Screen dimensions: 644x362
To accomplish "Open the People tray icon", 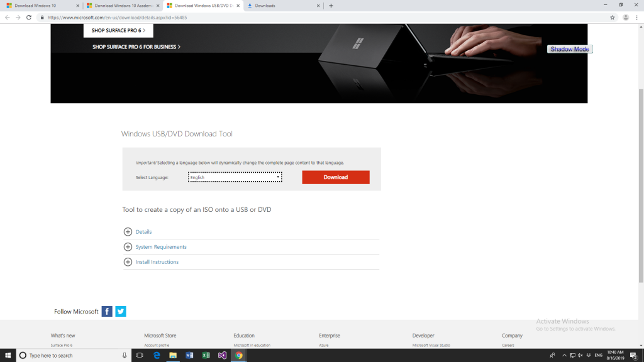I will 552,356.
